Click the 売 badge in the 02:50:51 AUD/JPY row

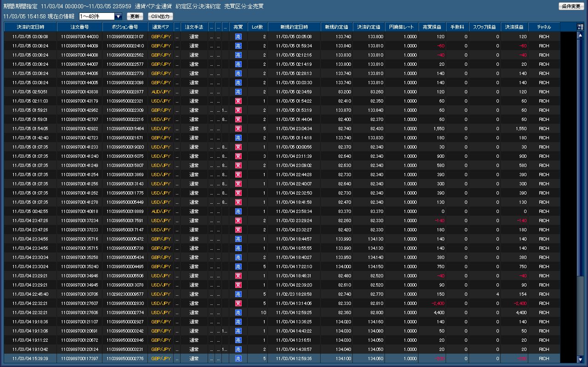coord(238,92)
